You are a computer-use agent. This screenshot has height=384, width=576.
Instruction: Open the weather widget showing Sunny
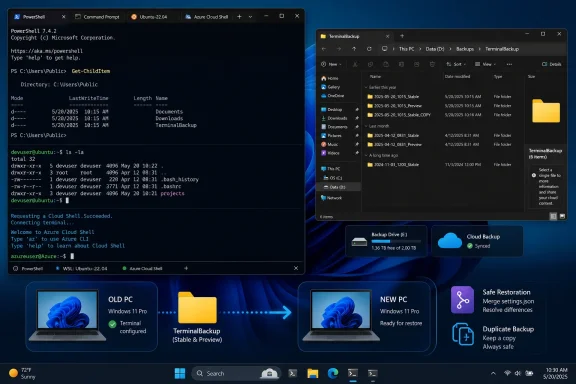click(22, 373)
